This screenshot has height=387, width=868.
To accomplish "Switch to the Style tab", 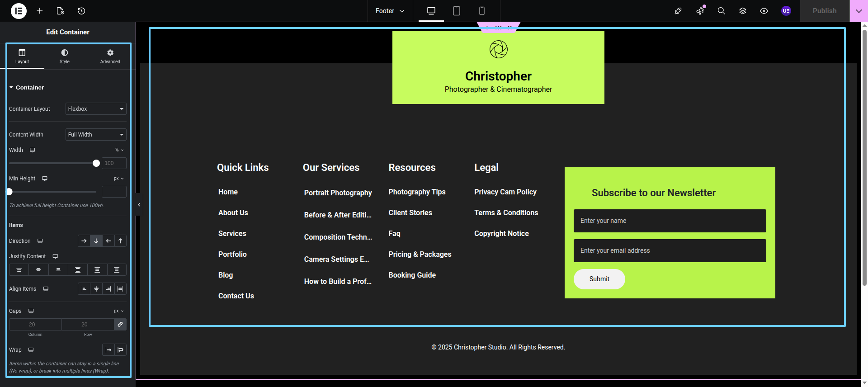I will (65, 57).
